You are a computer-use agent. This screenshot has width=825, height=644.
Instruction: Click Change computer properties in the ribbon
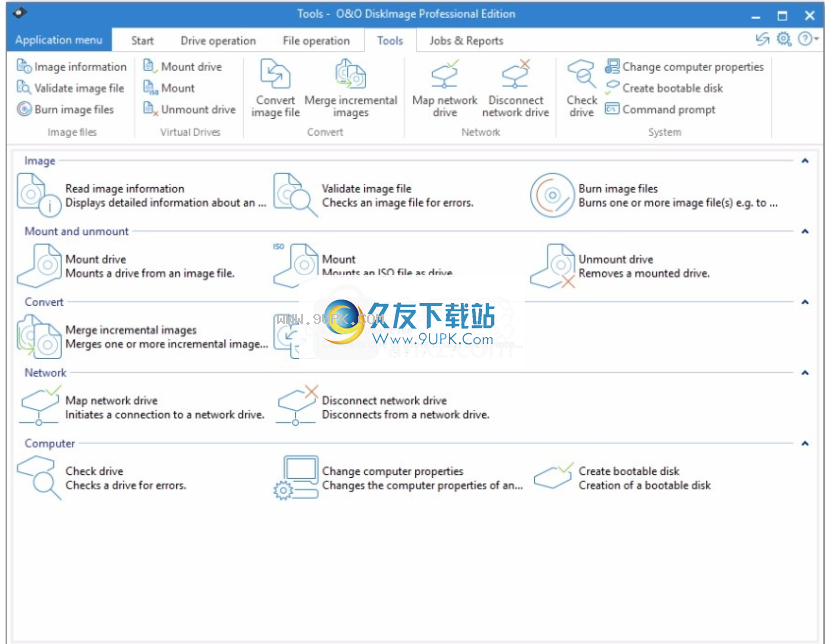[684, 67]
